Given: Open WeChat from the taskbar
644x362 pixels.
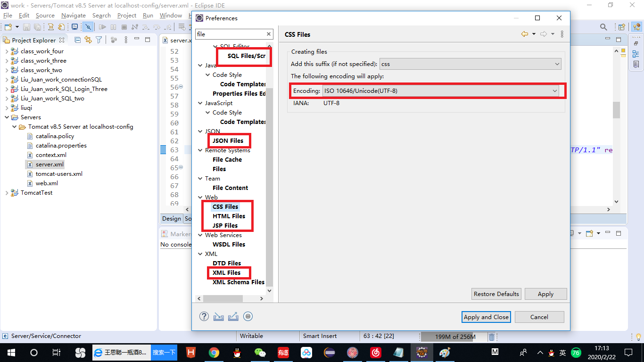Looking at the screenshot, I should click(260, 353).
